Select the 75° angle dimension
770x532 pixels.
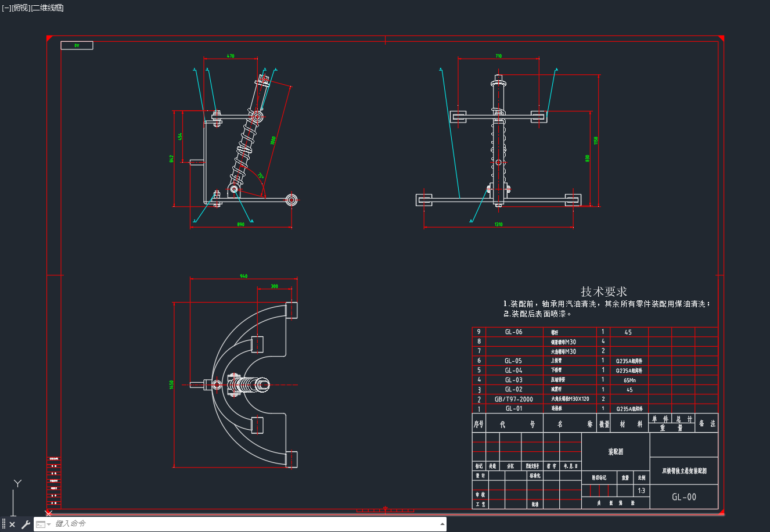tap(261, 175)
